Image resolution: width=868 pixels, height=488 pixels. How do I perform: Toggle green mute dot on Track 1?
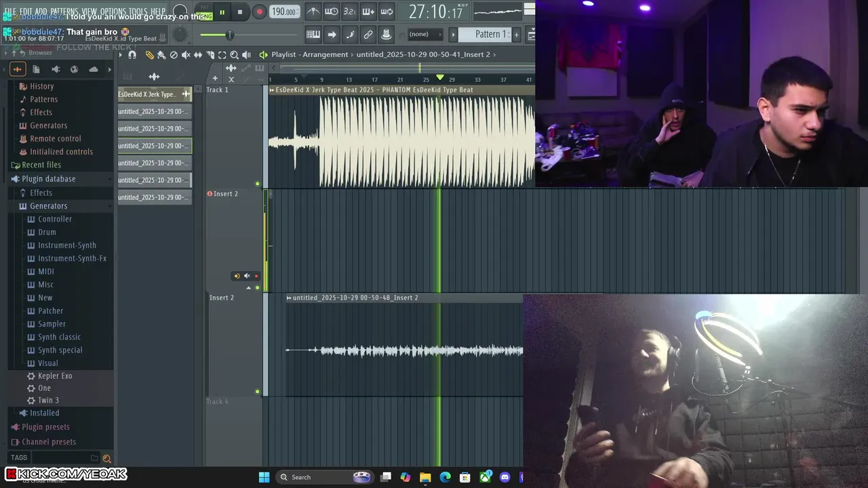pyautogui.click(x=257, y=184)
